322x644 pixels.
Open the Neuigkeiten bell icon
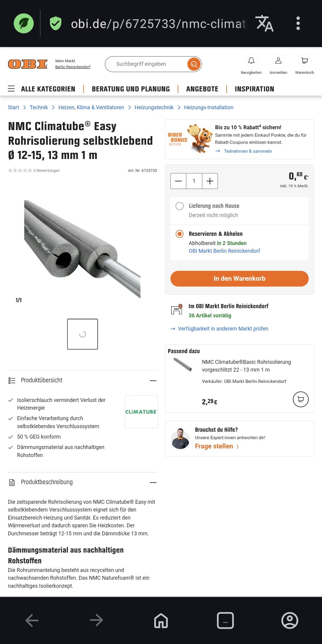(x=251, y=61)
